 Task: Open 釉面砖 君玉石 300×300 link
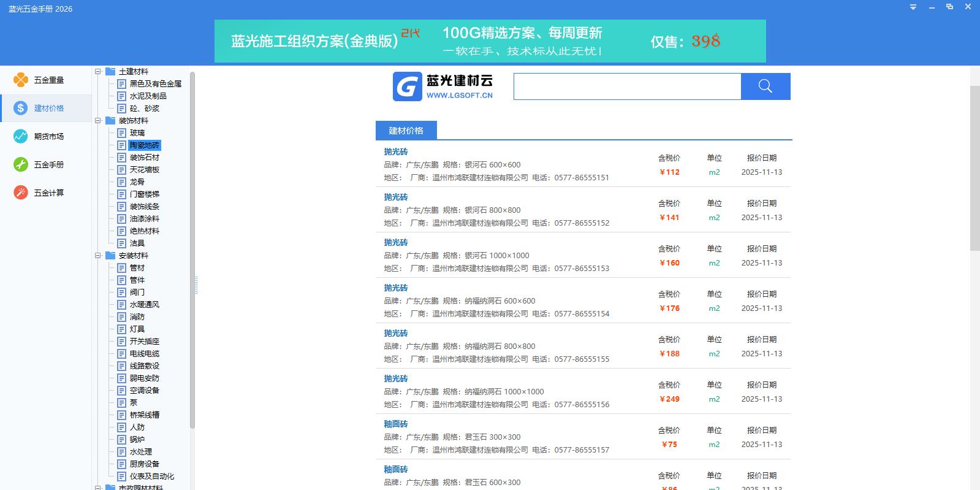coord(396,424)
